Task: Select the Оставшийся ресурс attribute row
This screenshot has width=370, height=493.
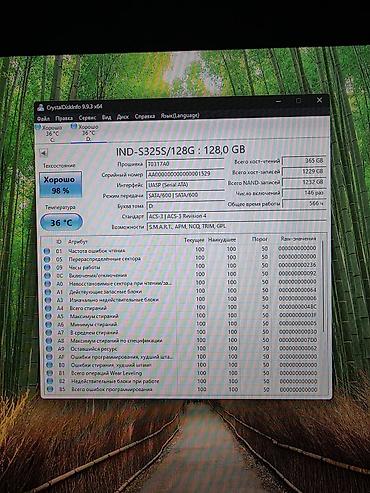Action: [x=181, y=349]
